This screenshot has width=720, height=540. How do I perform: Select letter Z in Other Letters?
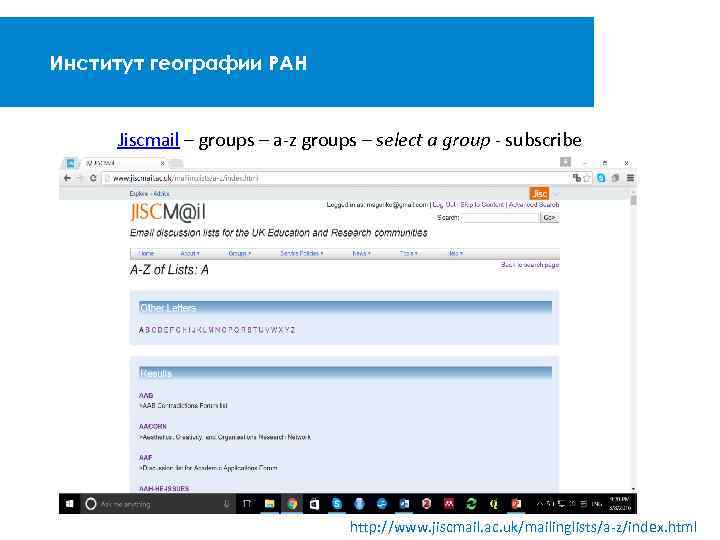[x=292, y=330]
